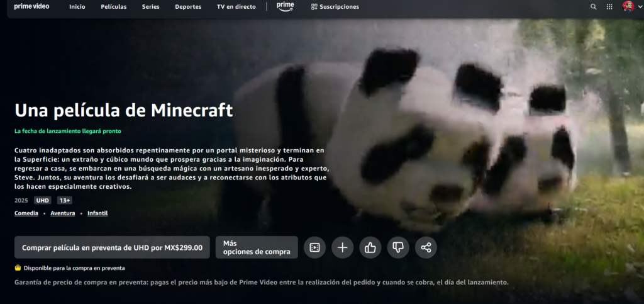The image size is (644, 304).
Task: Follow the Infantil genre link
Action: tap(97, 213)
